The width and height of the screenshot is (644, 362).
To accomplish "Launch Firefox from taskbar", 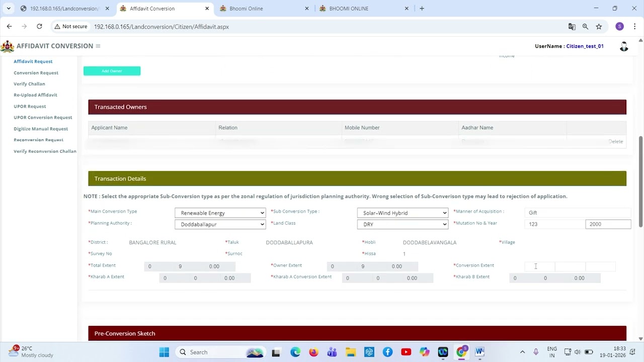I will click(x=313, y=352).
